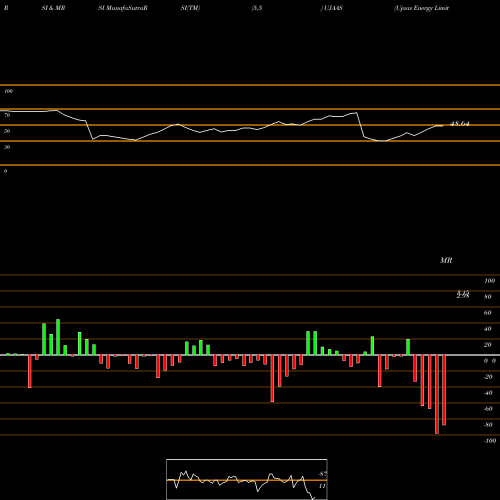Click the -100 label on MR axis
500x500 pixels.
(x=489, y=441)
